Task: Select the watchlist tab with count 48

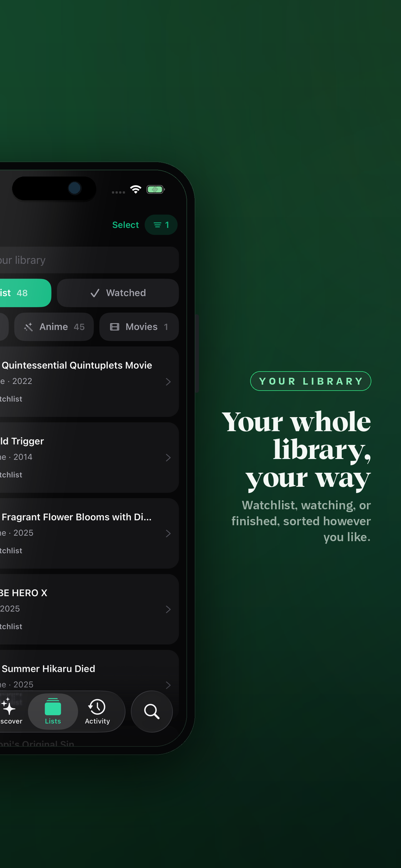Action: pyautogui.click(x=26, y=293)
